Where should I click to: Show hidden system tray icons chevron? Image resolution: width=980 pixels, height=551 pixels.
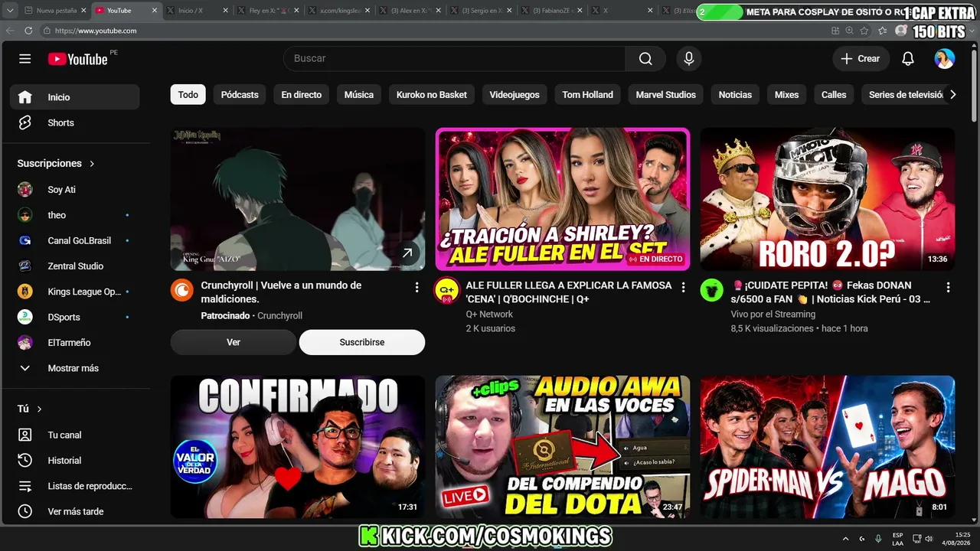coord(845,538)
